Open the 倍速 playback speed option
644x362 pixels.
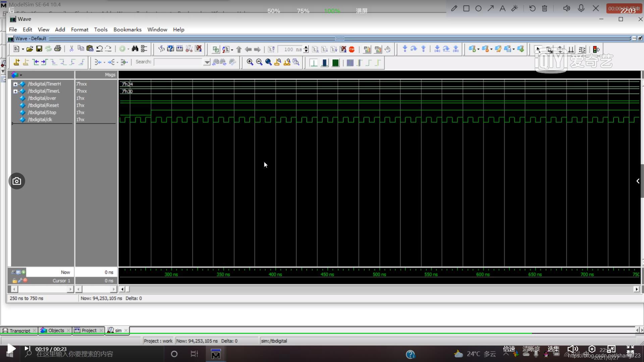(x=509, y=349)
